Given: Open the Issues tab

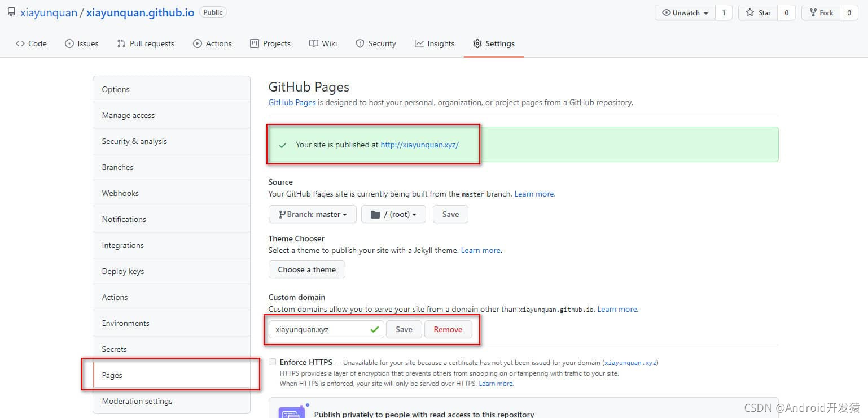Looking at the screenshot, I should [x=82, y=43].
